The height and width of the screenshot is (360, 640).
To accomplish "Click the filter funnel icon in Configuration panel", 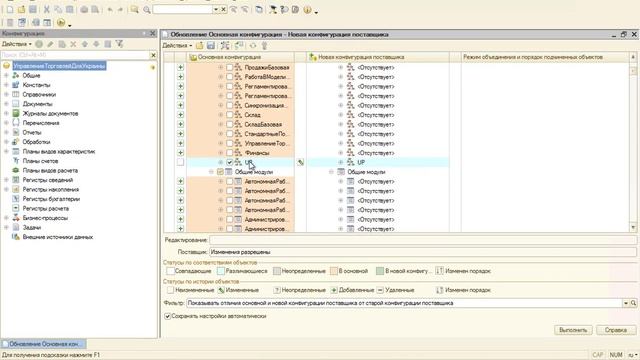I will (119, 44).
